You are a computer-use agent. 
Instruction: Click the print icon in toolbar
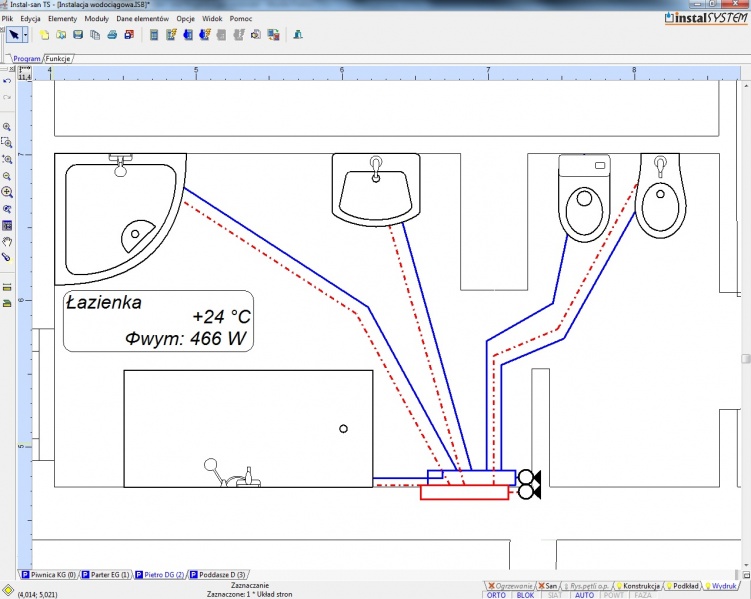coord(112,35)
